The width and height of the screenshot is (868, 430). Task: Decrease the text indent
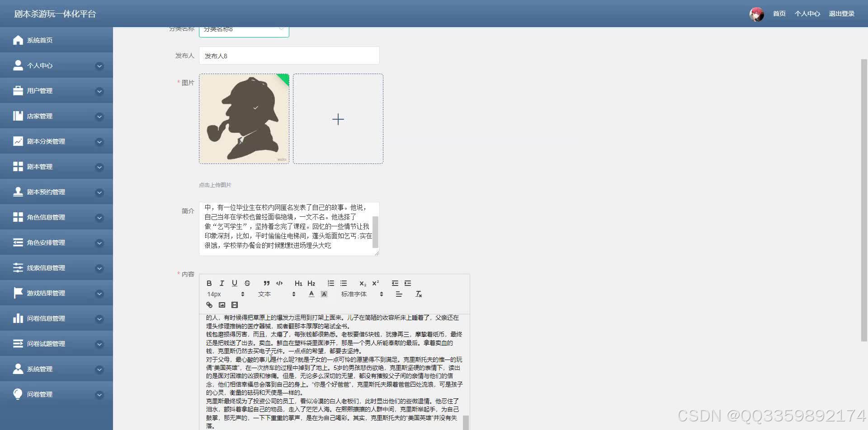pyautogui.click(x=395, y=283)
